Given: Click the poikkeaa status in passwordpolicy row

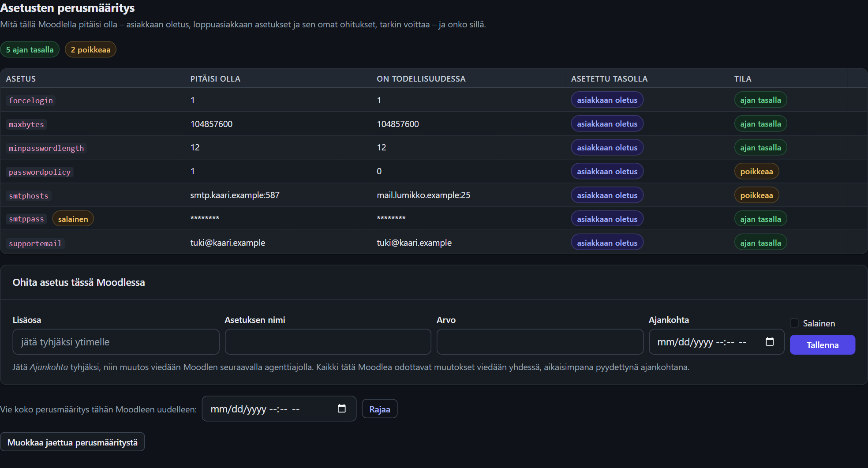Looking at the screenshot, I should (756, 171).
